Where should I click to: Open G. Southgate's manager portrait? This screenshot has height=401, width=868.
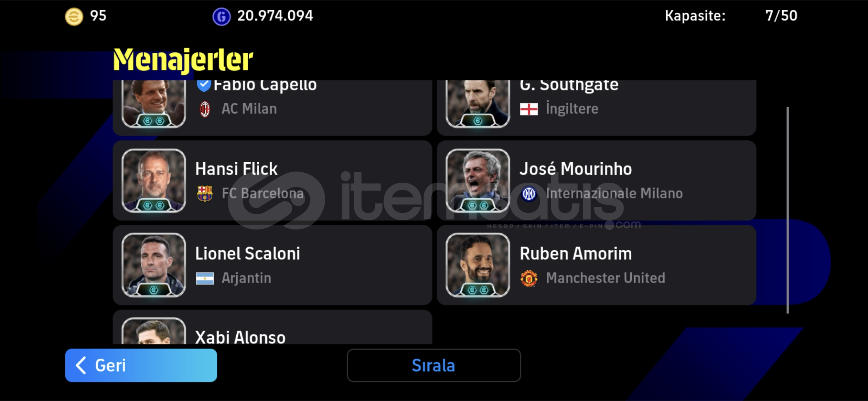(x=478, y=104)
